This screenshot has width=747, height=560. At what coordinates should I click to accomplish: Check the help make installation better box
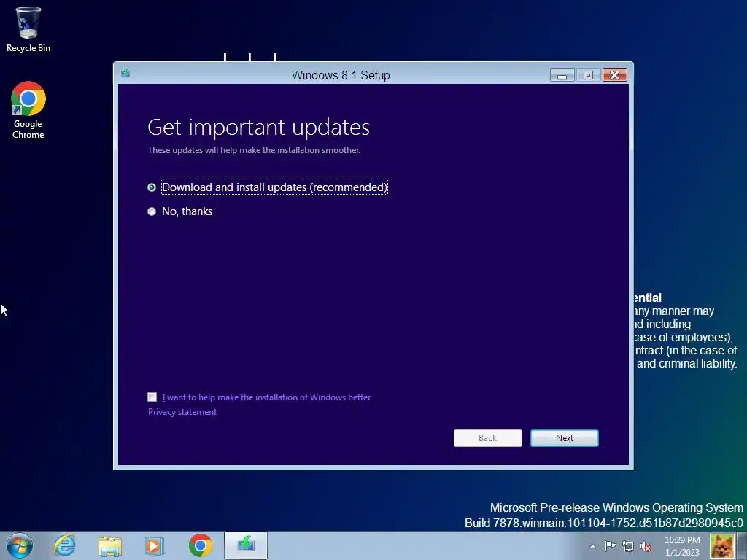152,397
